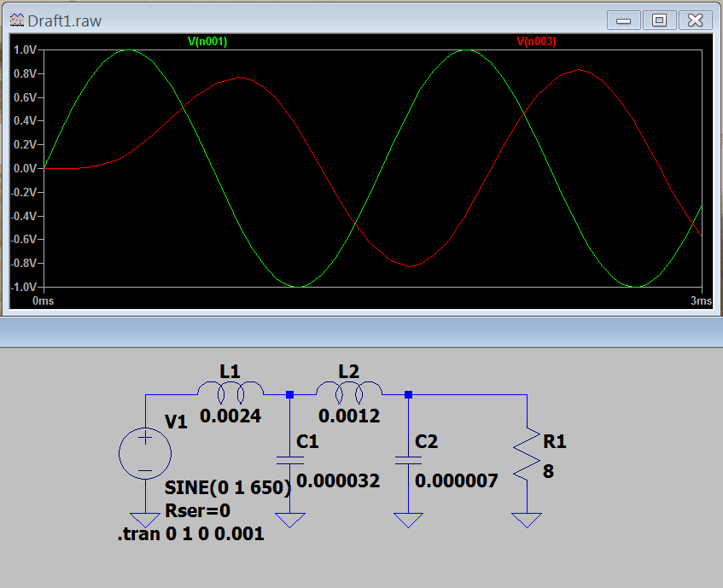Click the 1.0V axis label

click(25, 49)
